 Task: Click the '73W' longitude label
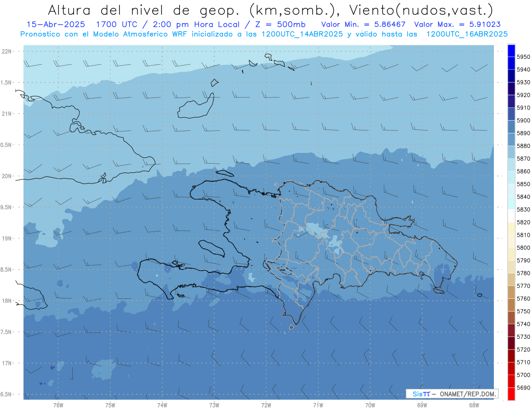(214, 405)
